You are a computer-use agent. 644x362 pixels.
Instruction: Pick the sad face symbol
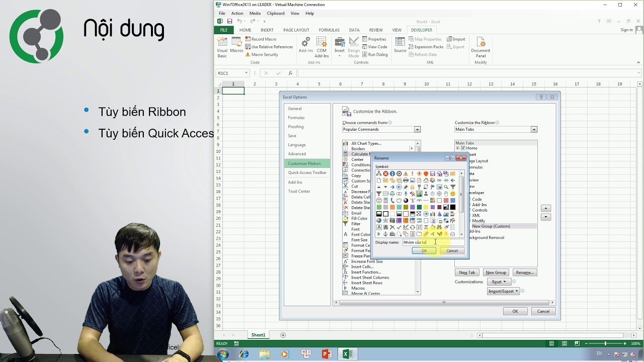(x=379, y=200)
